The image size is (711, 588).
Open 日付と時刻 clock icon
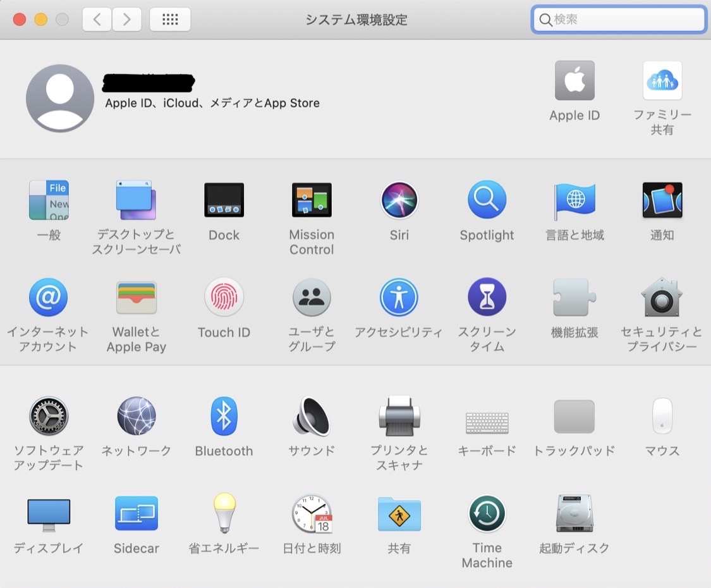[x=312, y=513]
